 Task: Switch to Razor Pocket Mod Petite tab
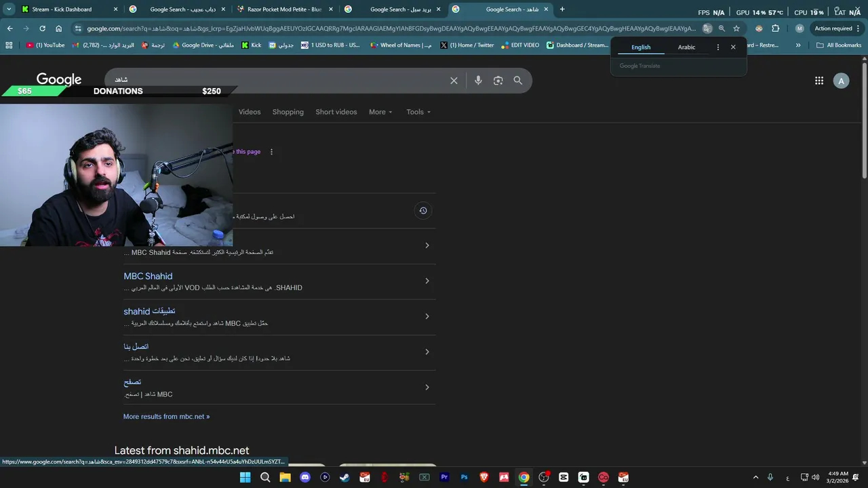285,9
